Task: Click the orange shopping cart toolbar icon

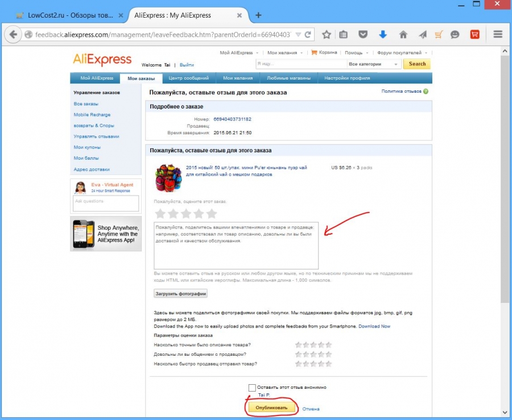Action: (x=439, y=34)
